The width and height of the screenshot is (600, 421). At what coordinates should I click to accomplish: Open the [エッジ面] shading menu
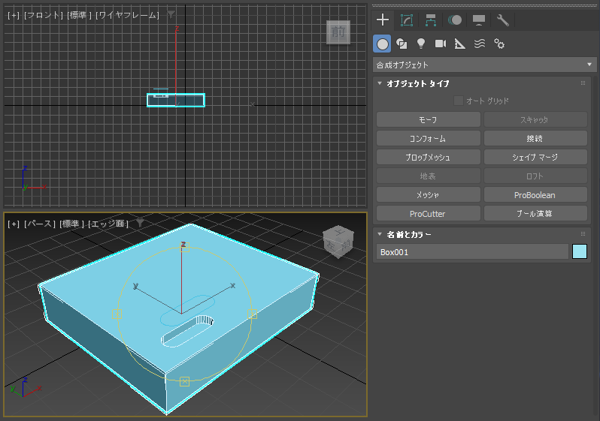[108, 224]
